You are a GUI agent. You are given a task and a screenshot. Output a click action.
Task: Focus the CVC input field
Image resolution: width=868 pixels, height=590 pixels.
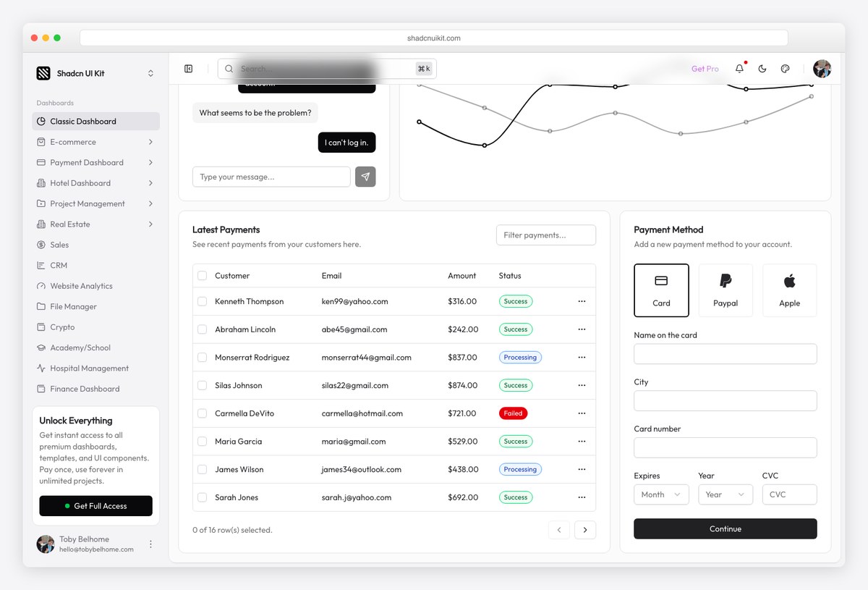789,494
